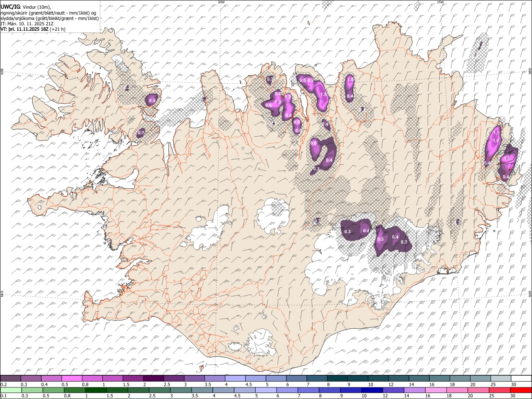Click the 'slydda/snjókoma' legend description line
This screenshot has height=399, width=532.
tap(49, 18)
